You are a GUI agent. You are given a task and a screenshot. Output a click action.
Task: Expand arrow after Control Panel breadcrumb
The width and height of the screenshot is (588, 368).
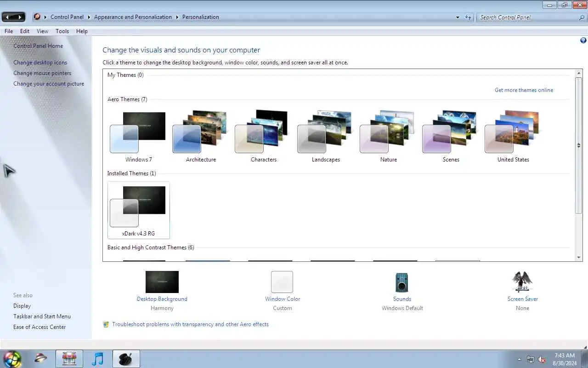tap(89, 17)
